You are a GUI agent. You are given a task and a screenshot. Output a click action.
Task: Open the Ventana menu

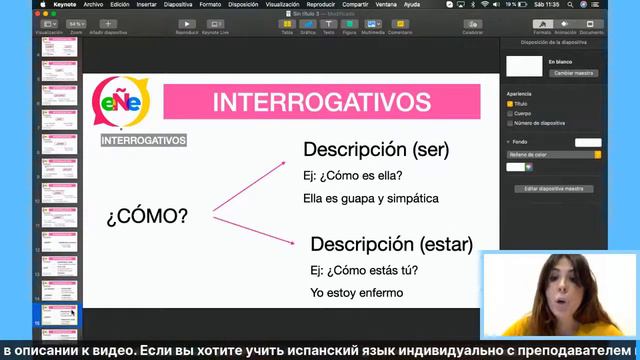(x=386, y=4)
